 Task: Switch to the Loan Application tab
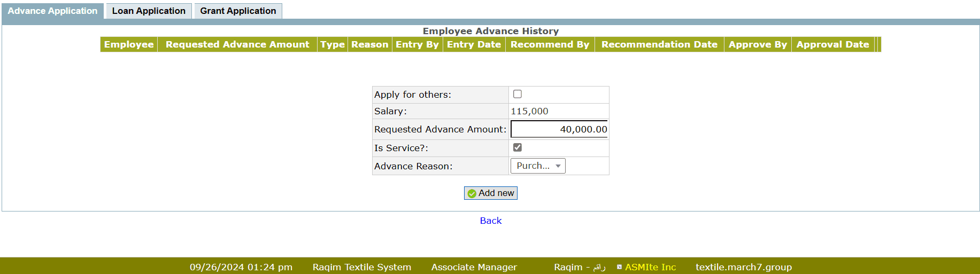149,11
